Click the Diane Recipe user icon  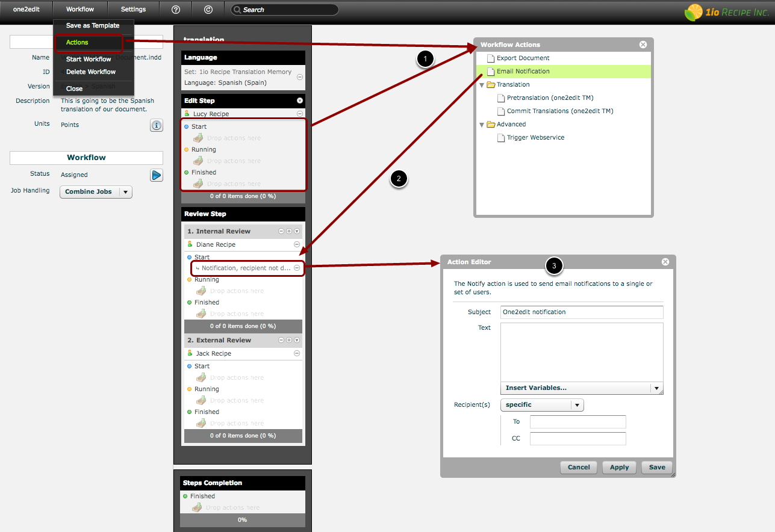(190, 244)
